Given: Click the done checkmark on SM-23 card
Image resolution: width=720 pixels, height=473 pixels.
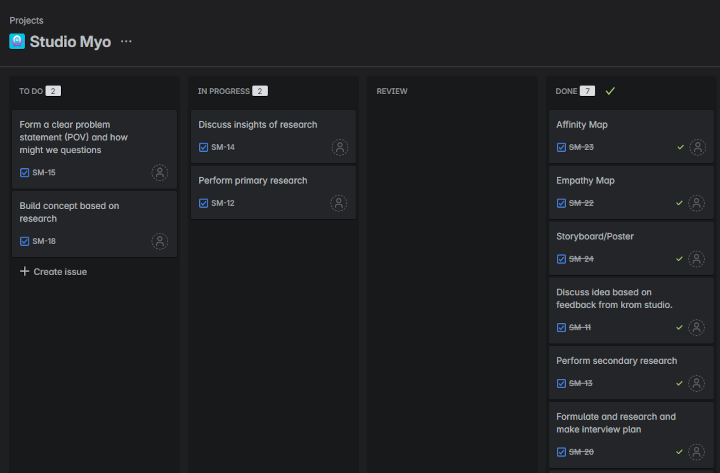Looking at the screenshot, I should [x=681, y=147].
